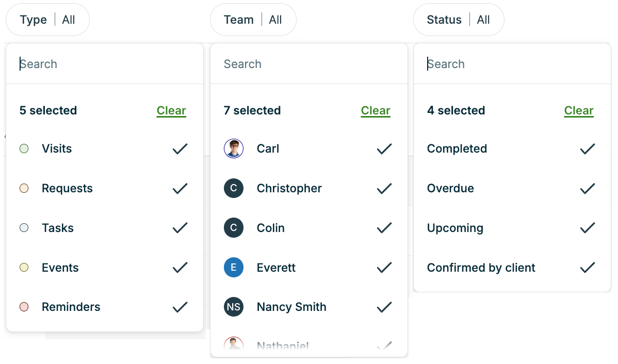The width and height of the screenshot is (618, 364).
Task: Uncheck the checkmark next to Carl
Action: pos(384,149)
